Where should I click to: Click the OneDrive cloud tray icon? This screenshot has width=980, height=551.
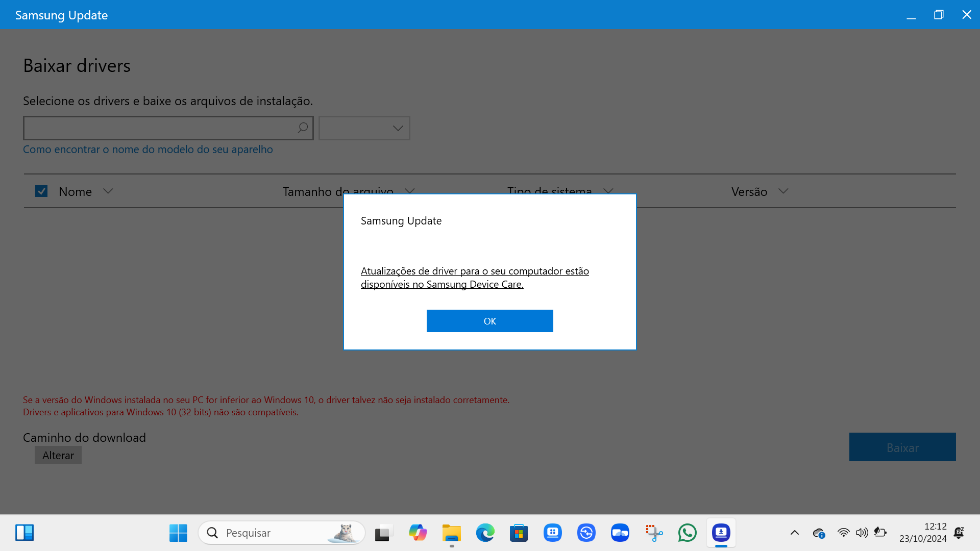point(819,533)
